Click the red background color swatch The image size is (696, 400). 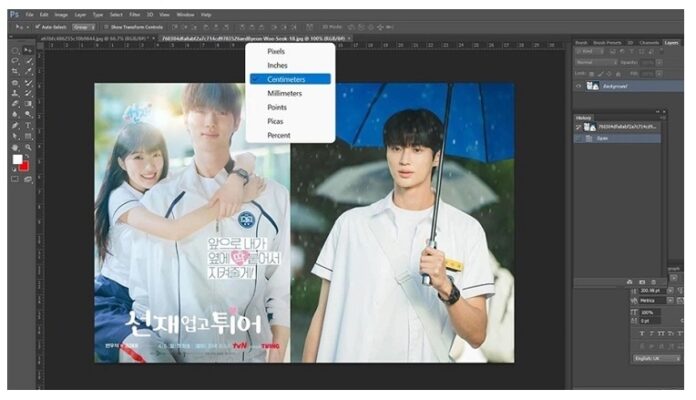24,164
